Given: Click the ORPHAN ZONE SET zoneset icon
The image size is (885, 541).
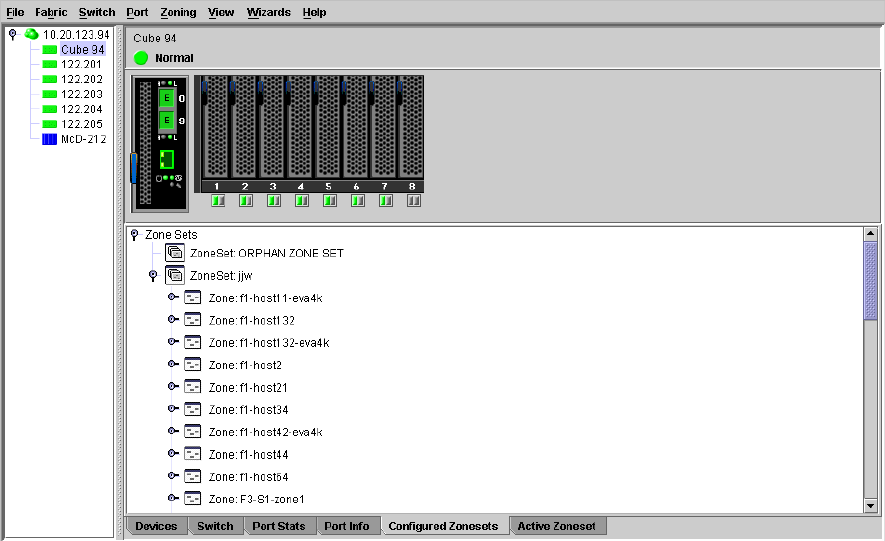Looking at the screenshot, I should coord(175,253).
